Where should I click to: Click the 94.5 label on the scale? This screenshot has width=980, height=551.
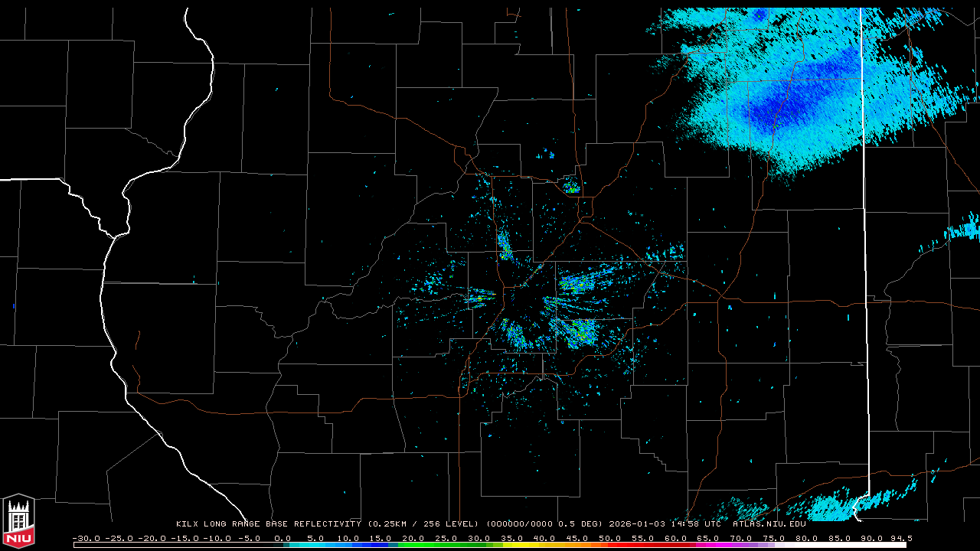pyautogui.click(x=900, y=538)
